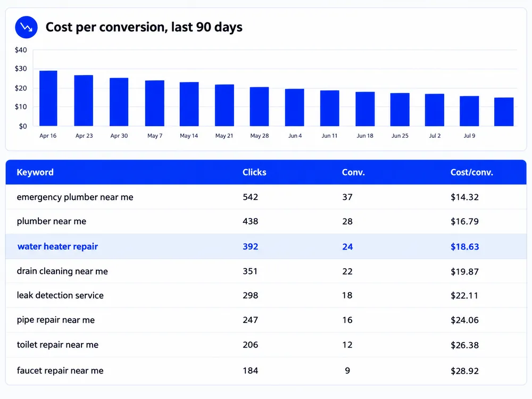Click the $40 y-axis label

point(21,50)
